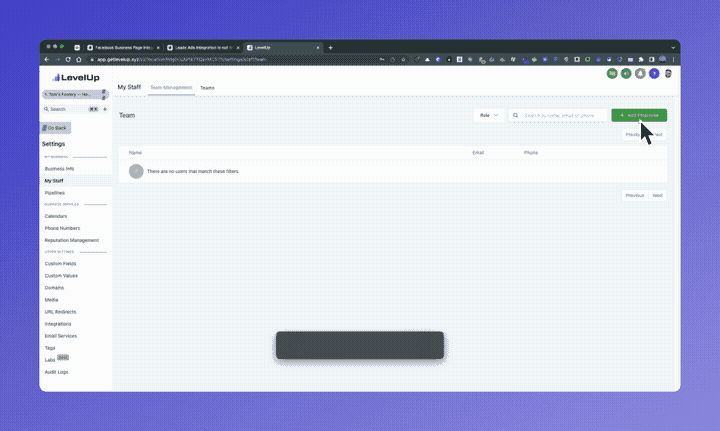720x431 pixels.
Task: Open Reputation Management settings
Action: (72, 240)
